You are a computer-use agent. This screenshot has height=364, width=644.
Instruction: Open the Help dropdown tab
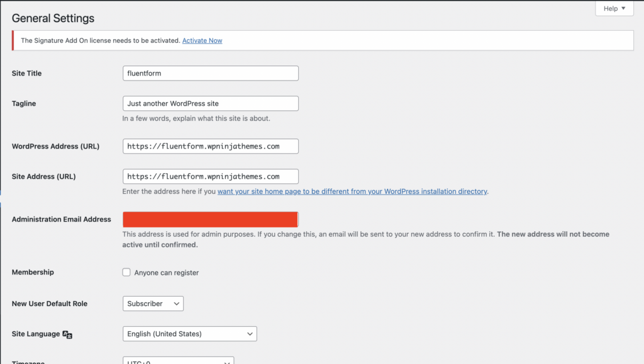pyautogui.click(x=614, y=8)
